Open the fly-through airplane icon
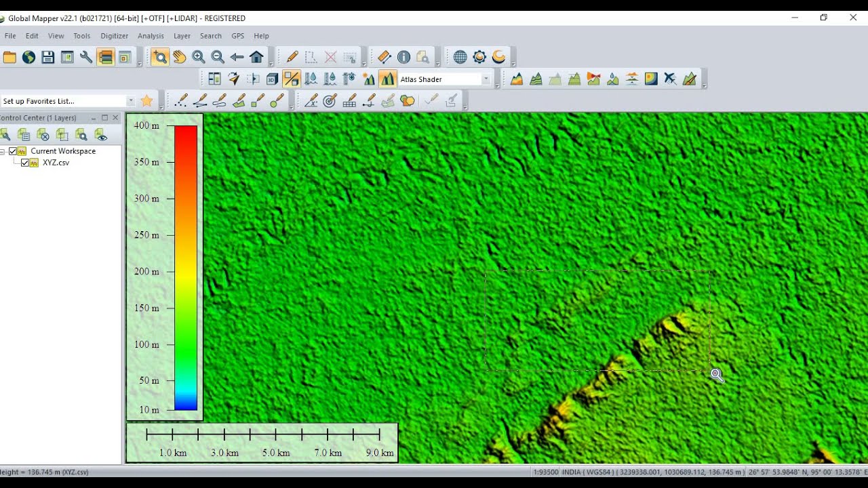Viewport: 868px width, 488px height. click(670, 79)
